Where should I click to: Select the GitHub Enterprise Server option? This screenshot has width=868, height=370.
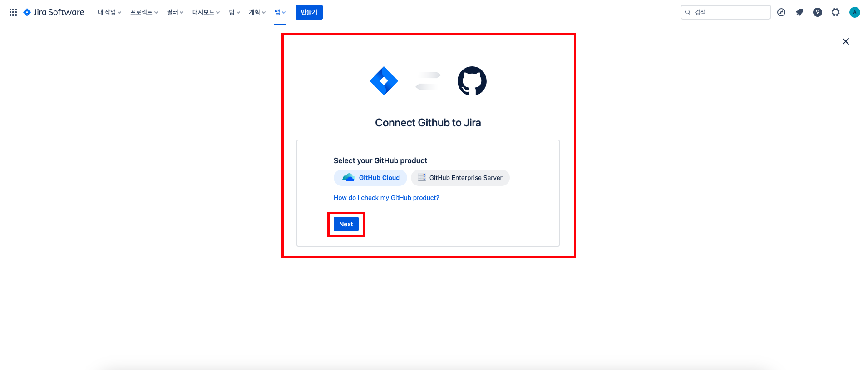click(x=460, y=178)
